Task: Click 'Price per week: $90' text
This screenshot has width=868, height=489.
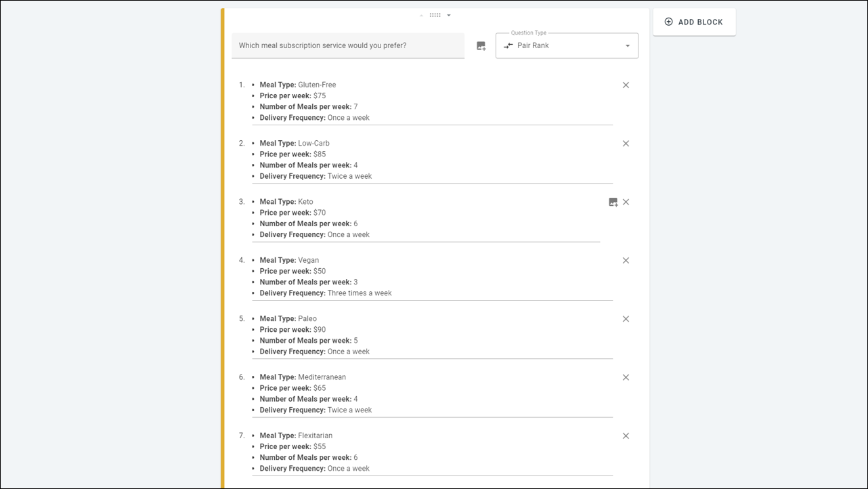Action: pos(292,330)
